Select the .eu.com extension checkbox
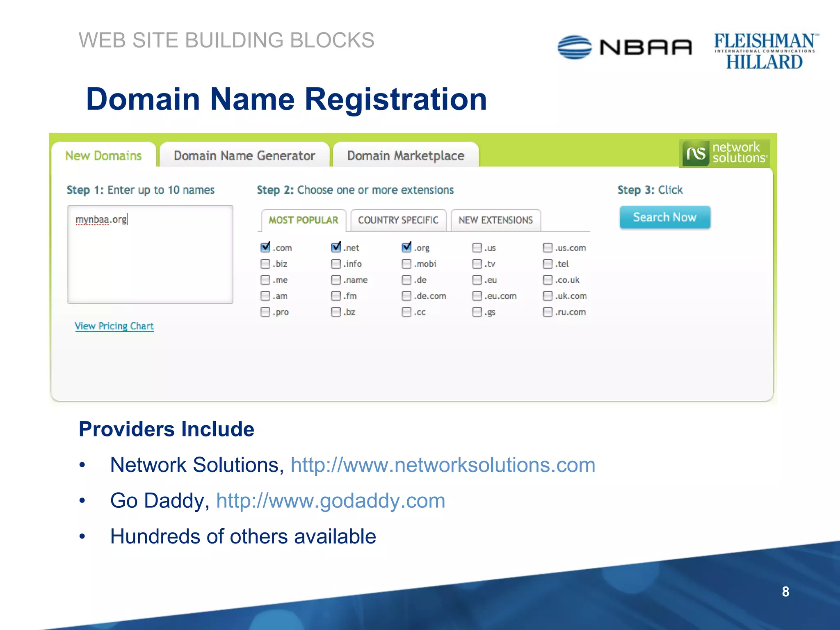 (x=477, y=296)
